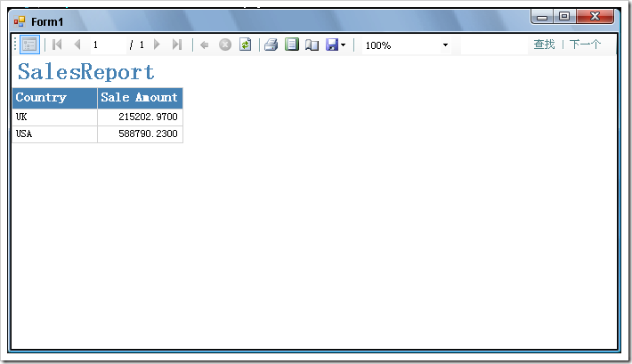Viewport: 632px width, 364px height.
Task: Close the Form1 window
Action: tap(595, 17)
